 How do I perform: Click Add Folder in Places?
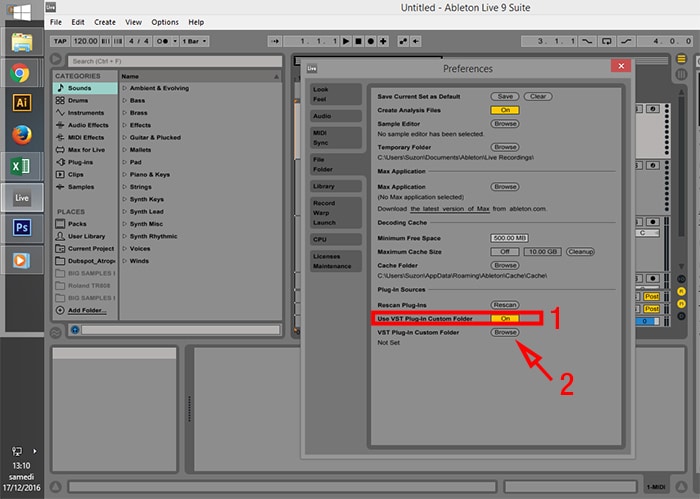pos(87,310)
